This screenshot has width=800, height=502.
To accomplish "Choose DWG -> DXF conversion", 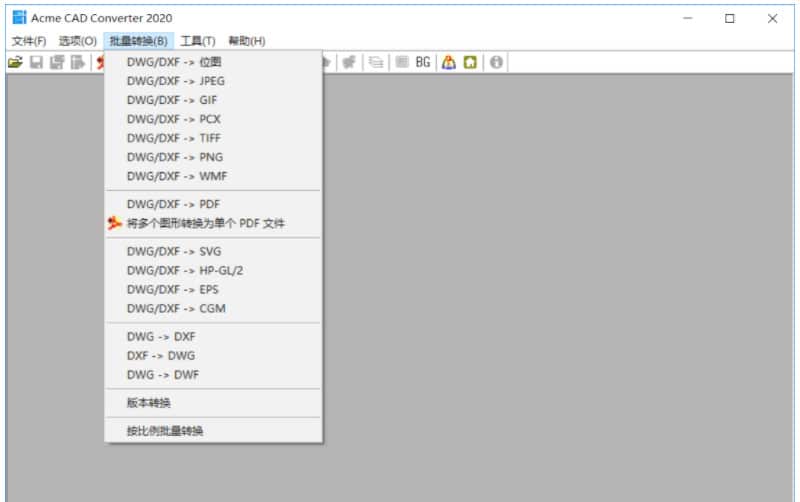I will 213,337.
